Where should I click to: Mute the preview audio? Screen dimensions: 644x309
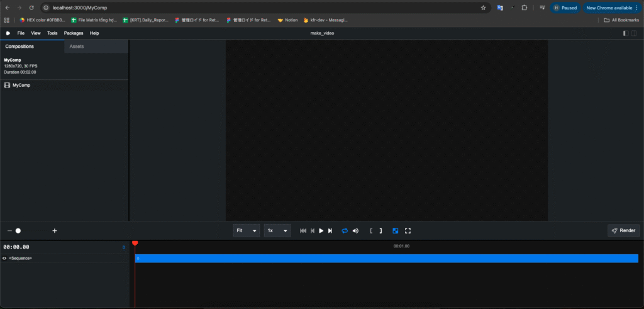pyautogui.click(x=355, y=231)
